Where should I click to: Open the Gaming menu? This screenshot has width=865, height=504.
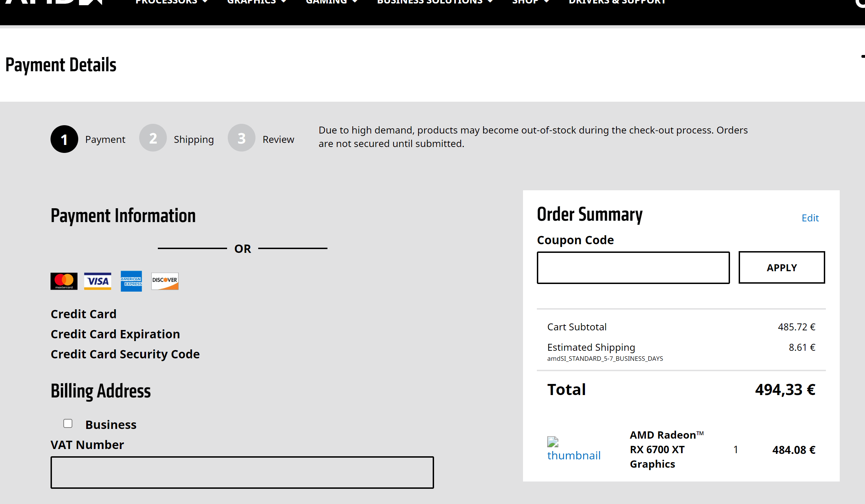[x=332, y=2]
